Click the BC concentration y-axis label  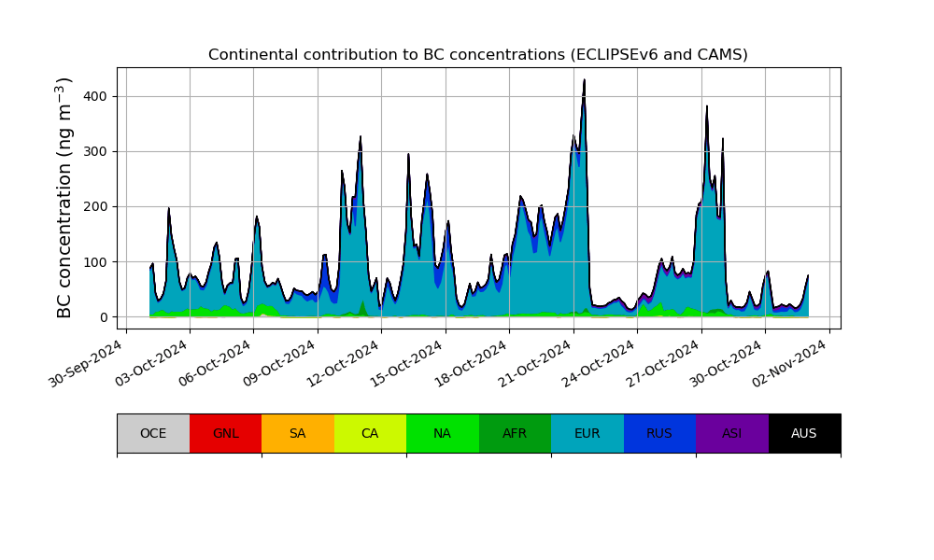pos(64,198)
